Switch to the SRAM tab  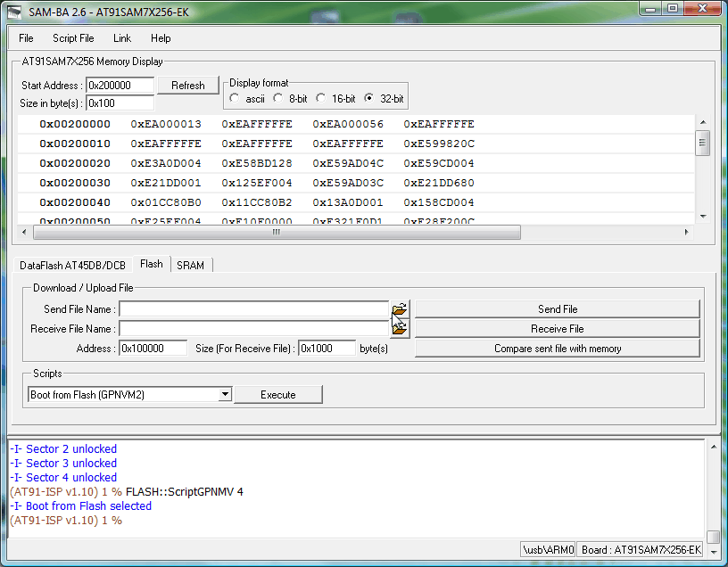click(190, 265)
